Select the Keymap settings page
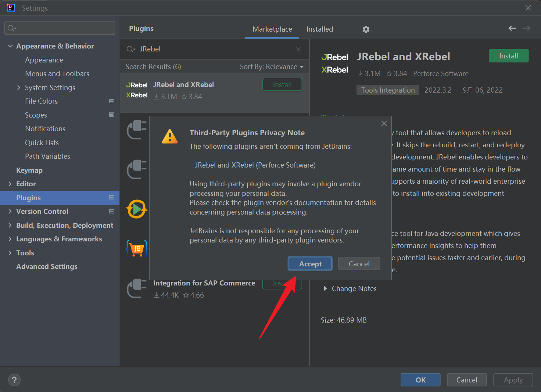541x392 pixels. pyautogui.click(x=29, y=170)
